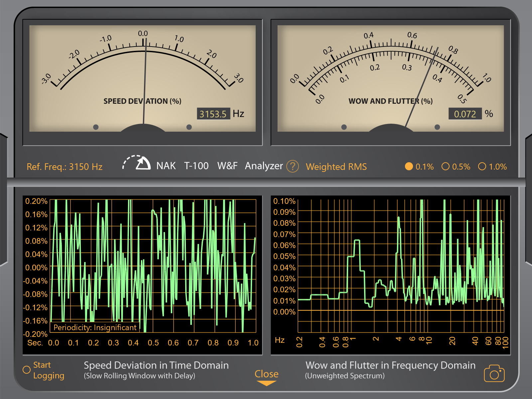The width and height of the screenshot is (532, 399).
Task: Click Speed Deviation in Time Domain caption
Action: tap(156, 365)
